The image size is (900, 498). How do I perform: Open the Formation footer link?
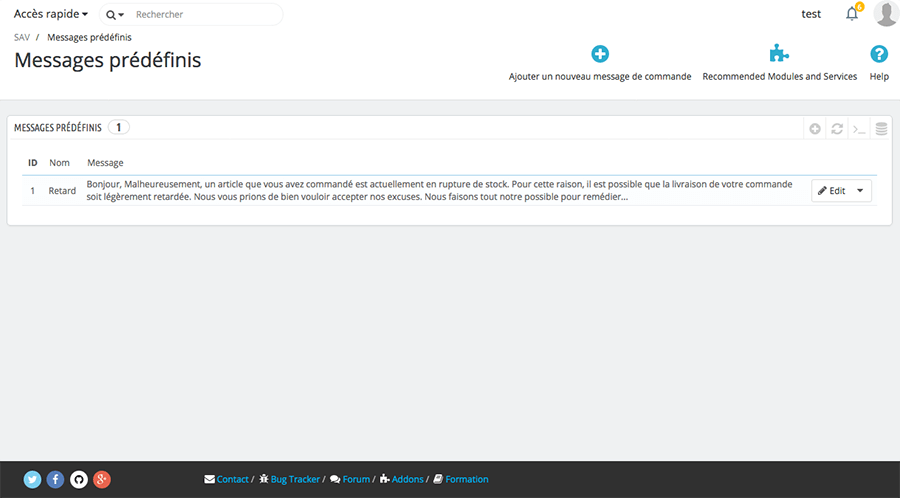466,480
